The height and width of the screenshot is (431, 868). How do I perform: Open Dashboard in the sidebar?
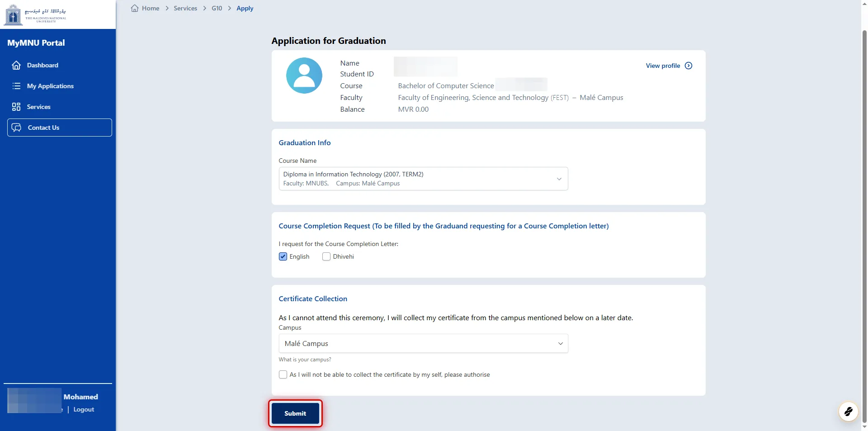click(59, 65)
